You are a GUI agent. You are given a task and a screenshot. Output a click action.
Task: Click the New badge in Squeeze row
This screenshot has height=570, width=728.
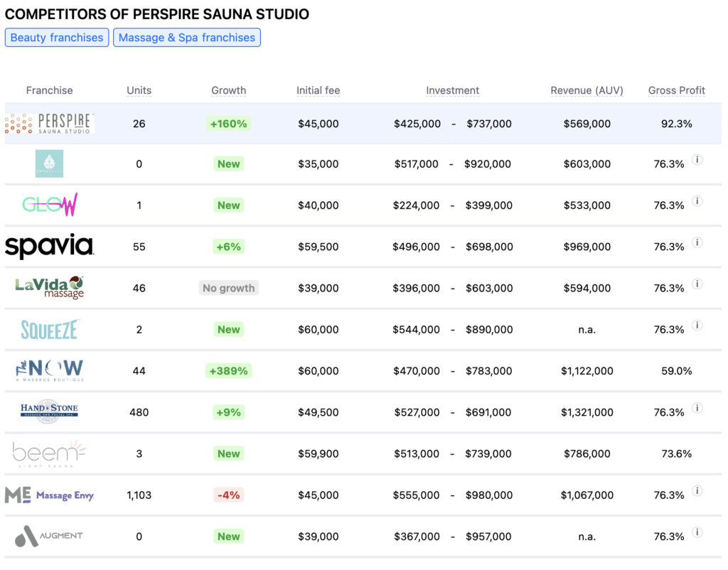(228, 330)
